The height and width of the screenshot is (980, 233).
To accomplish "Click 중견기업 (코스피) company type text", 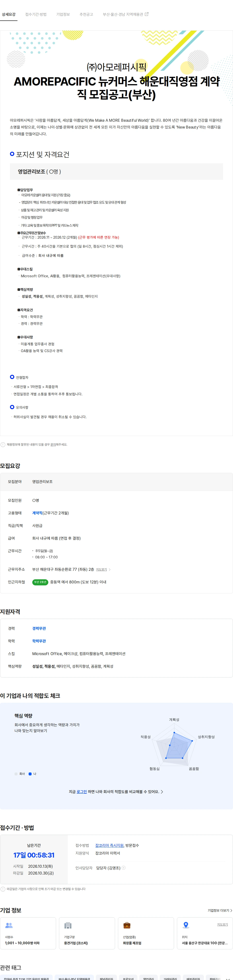I will pos(76,943).
